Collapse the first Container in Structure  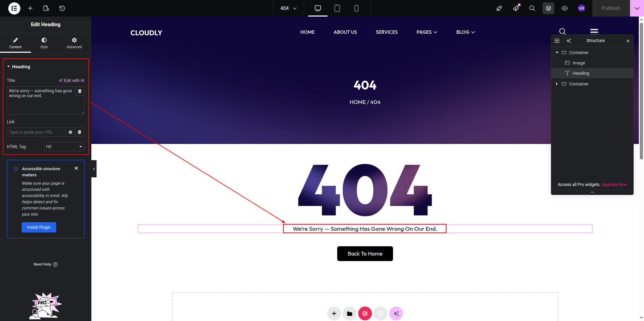coord(557,52)
